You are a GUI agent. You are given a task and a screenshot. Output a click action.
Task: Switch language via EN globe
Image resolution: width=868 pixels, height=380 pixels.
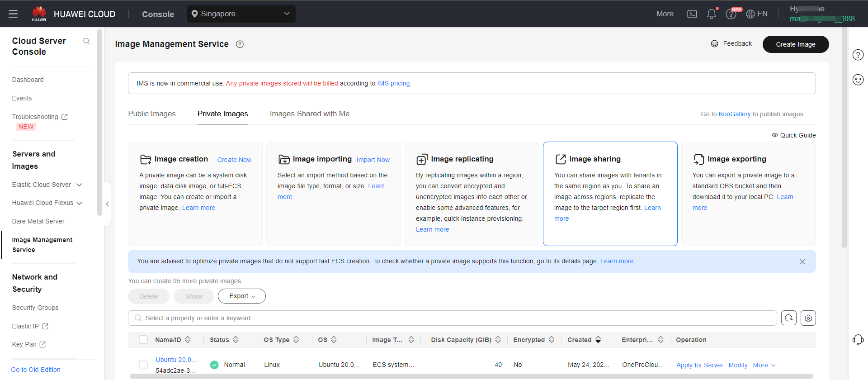pos(757,14)
